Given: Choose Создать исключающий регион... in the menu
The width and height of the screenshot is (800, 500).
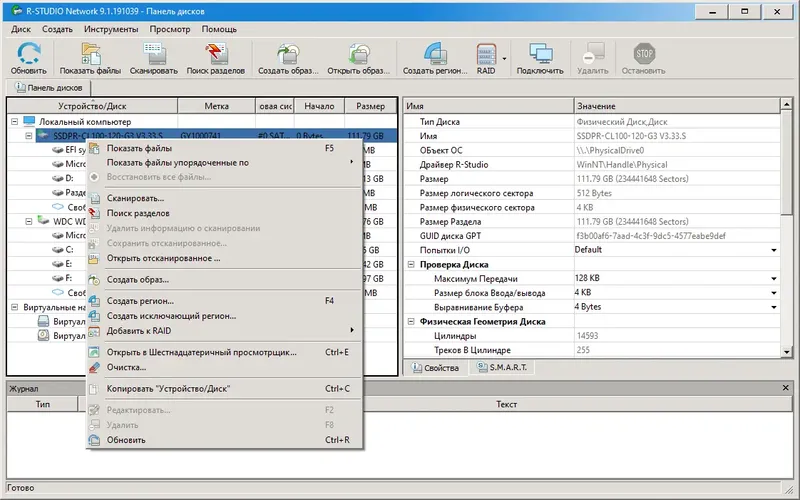Looking at the screenshot, I should coord(224,316).
